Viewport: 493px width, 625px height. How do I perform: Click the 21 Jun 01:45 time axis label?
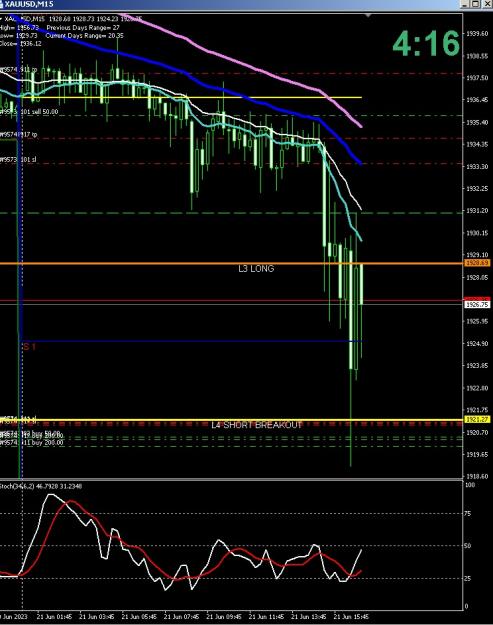pos(55,616)
